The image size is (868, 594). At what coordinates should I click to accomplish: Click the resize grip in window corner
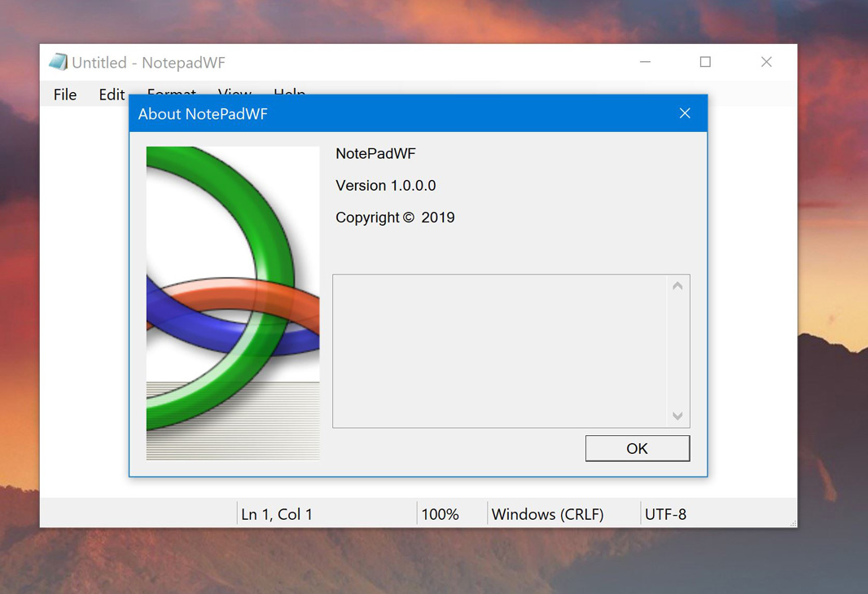pyautogui.click(x=792, y=522)
